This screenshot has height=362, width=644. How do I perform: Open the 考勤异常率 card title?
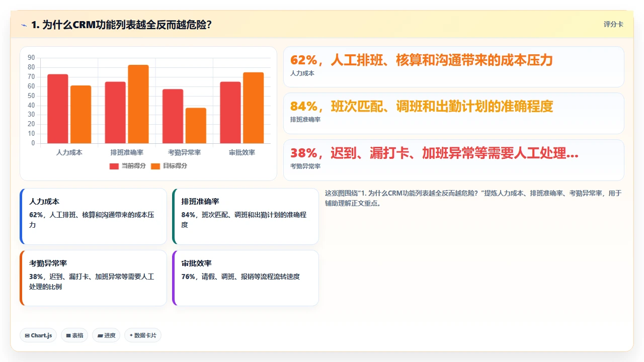48,263
